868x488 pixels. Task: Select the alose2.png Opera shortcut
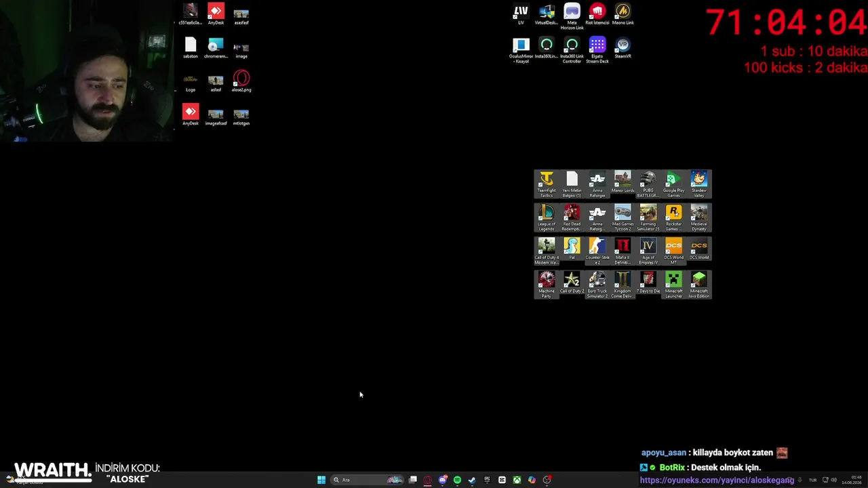(x=241, y=81)
